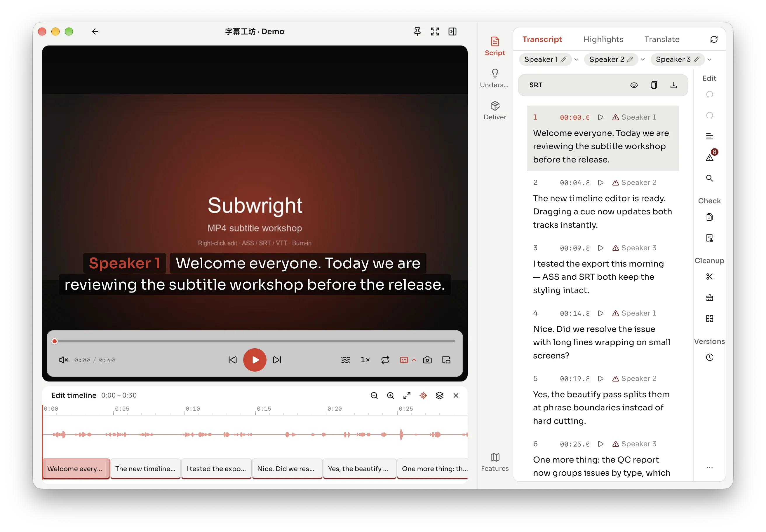Image resolution: width=766 pixels, height=532 pixels.
Task: Toggle subtitle display in player
Action: tap(404, 360)
